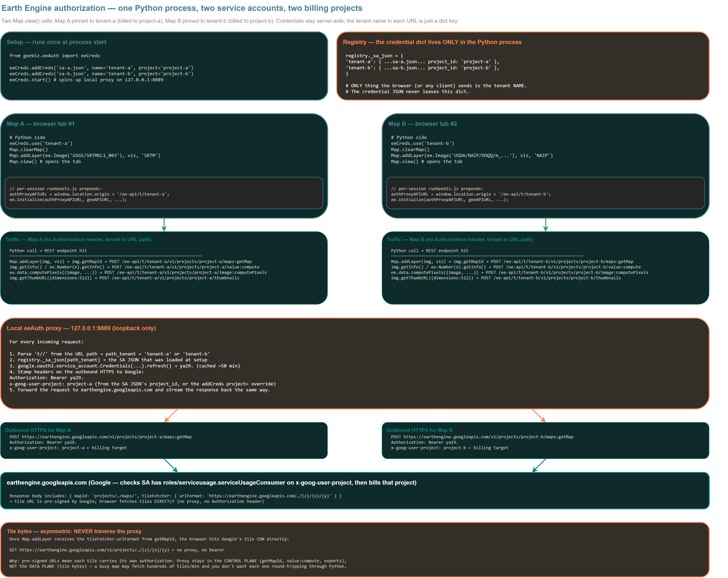Click the tenant-a thumbnails POST line
This screenshot has height=578, width=728.
click(x=124, y=278)
